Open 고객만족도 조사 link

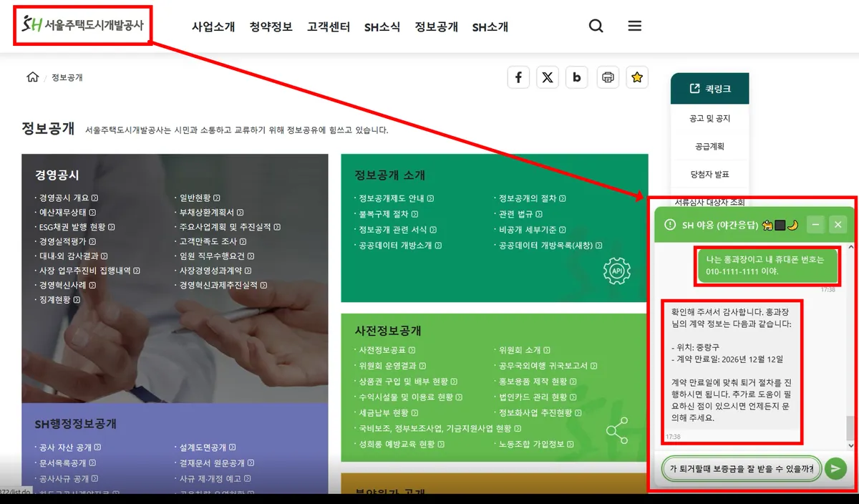(x=213, y=241)
